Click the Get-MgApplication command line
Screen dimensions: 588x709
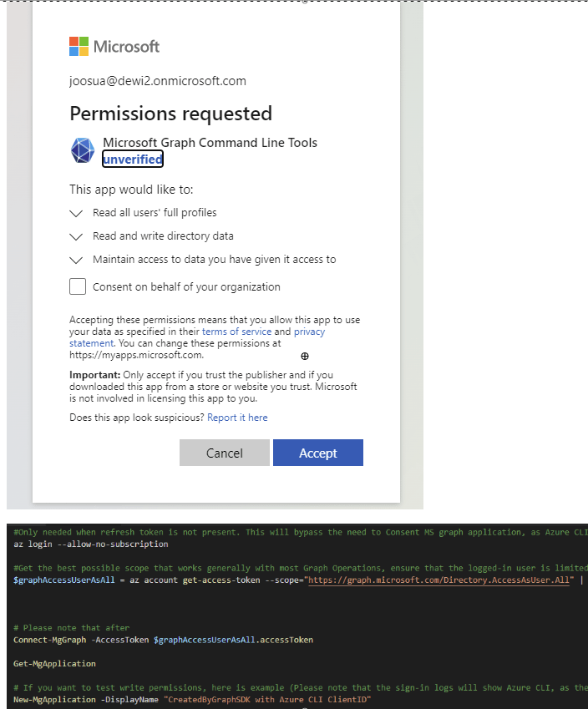pos(54,664)
